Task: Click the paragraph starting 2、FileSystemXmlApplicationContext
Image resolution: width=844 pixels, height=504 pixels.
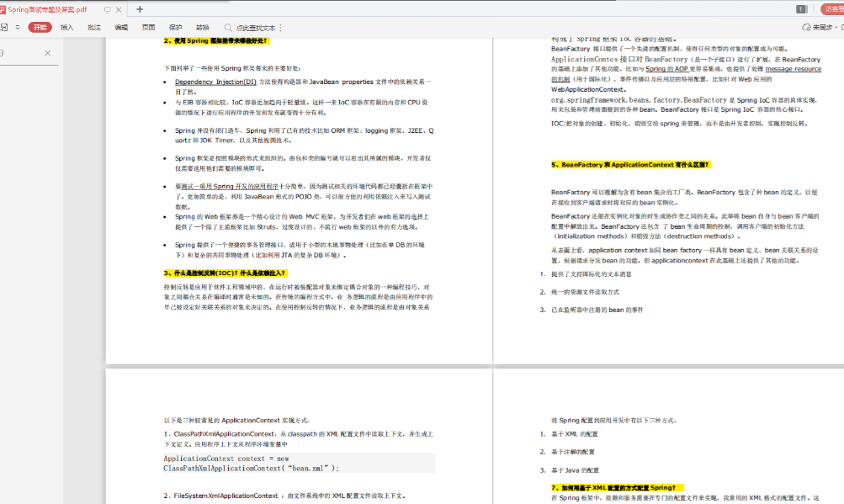Action: [284, 496]
